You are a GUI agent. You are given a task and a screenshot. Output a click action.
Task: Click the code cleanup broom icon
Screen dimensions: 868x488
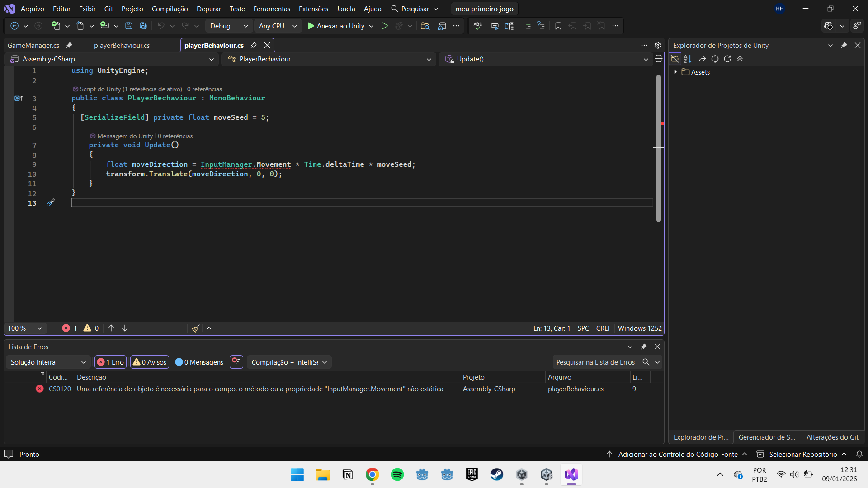pyautogui.click(x=195, y=328)
